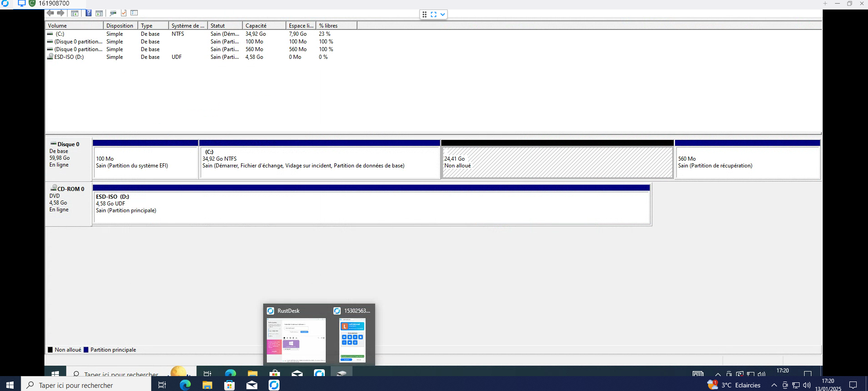Click the show/hide console tree toolbar icon
The width and height of the screenshot is (868, 391).
coord(75,13)
